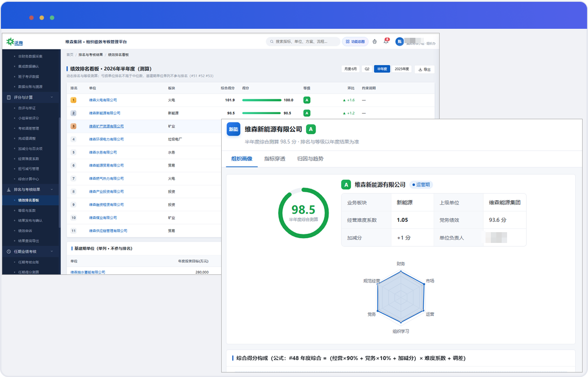This screenshot has width=588, height=377.
Task: Click the 任期业绩考核 clock icon in sidebar
Action: pos(9,251)
